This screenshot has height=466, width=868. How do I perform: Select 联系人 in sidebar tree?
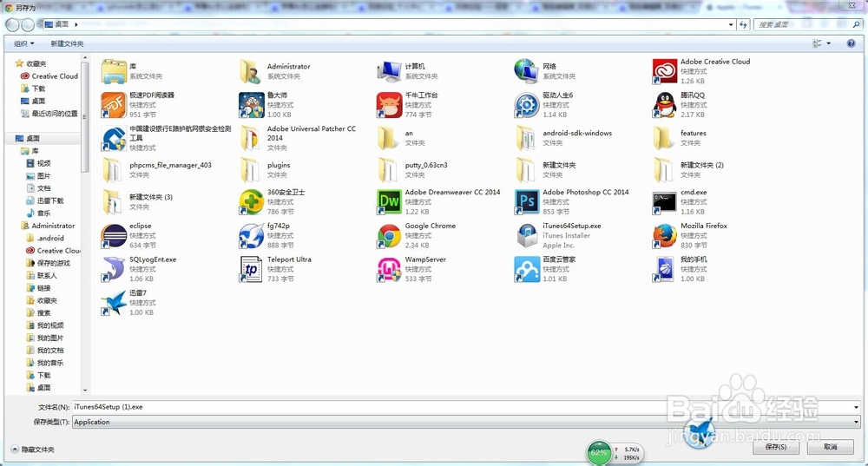[x=42, y=276]
